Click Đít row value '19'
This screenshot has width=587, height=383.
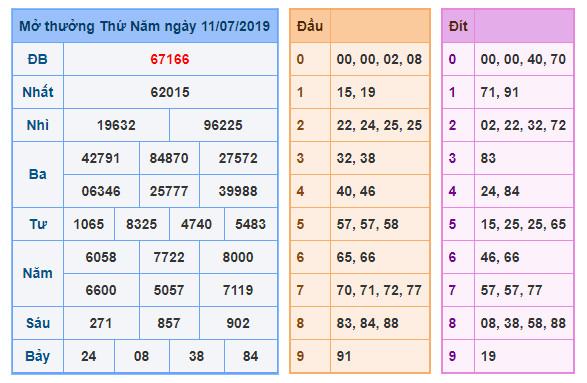[488, 356]
